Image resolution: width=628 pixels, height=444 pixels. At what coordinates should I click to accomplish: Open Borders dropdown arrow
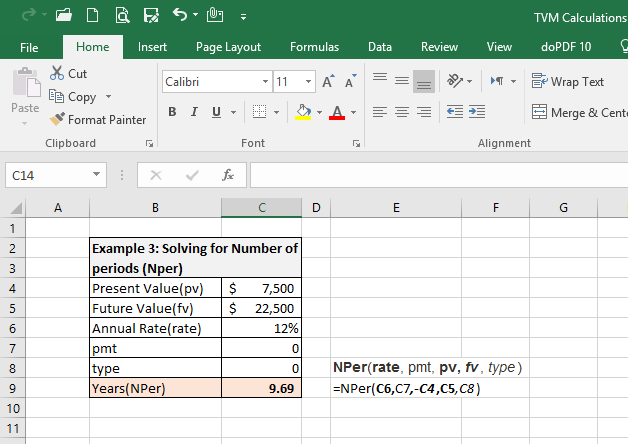click(276, 113)
